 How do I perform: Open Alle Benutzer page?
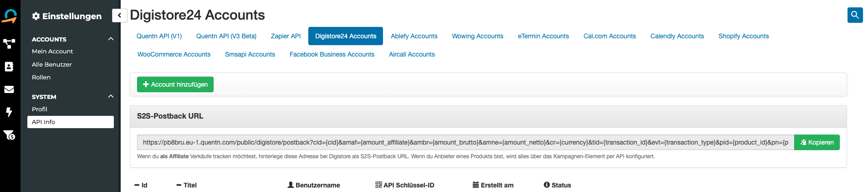52,64
